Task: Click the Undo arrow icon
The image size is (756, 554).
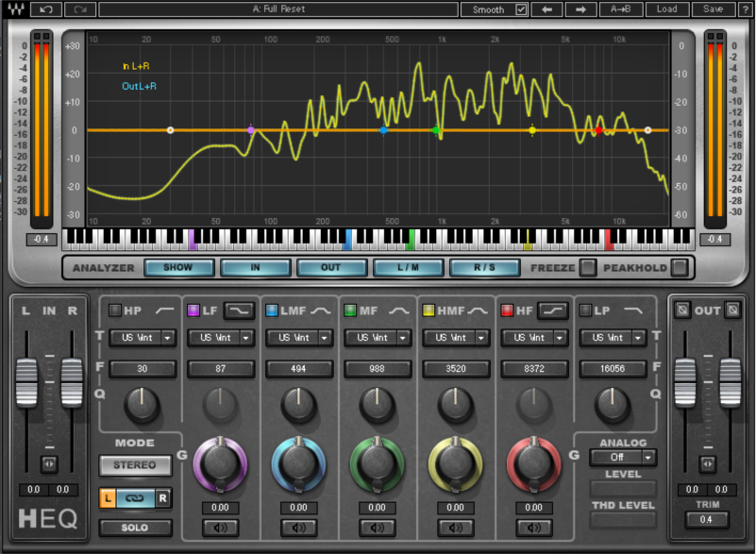Action: [x=46, y=9]
